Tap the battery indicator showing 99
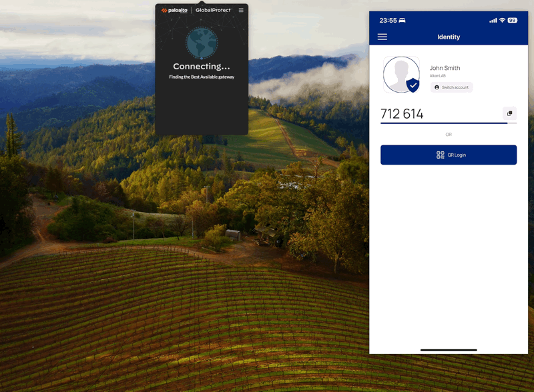The height and width of the screenshot is (392, 534). [514, 20]
